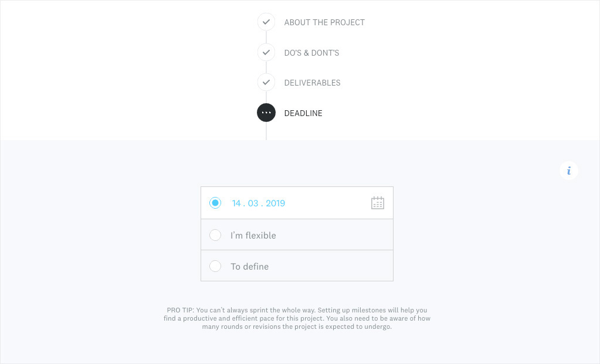
Task: Click the timeline line below Deadline step
Action: 266,131
